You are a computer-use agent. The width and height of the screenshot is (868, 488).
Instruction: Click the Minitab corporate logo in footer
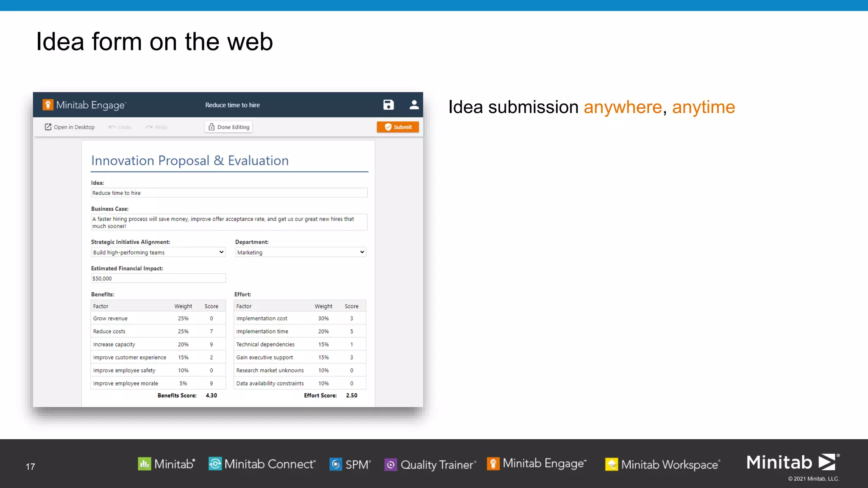(x=793, y=462)
